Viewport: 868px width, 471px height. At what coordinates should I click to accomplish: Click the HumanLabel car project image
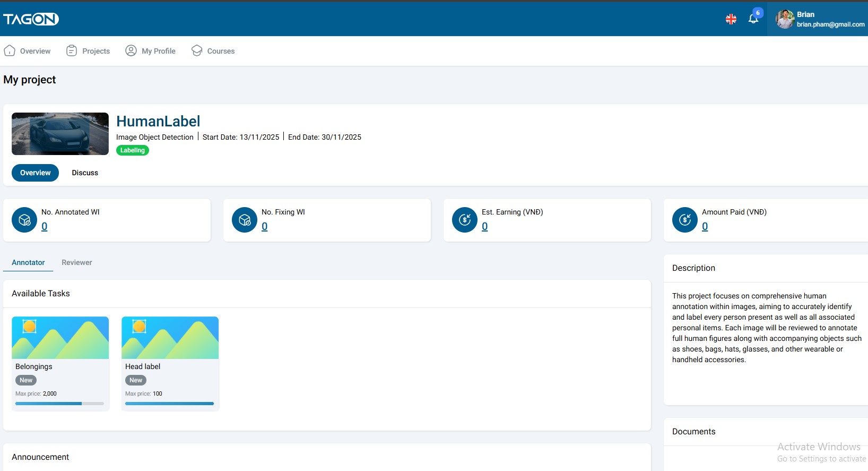(x=60, y=134)
